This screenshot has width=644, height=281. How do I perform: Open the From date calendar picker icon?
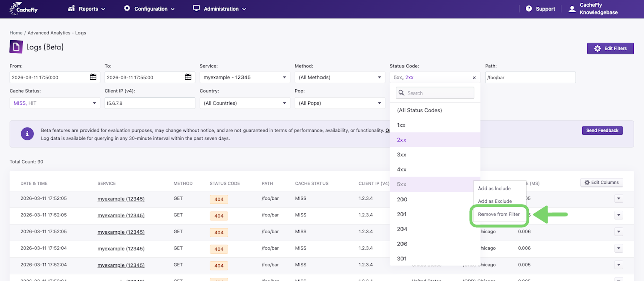[93, 77]
